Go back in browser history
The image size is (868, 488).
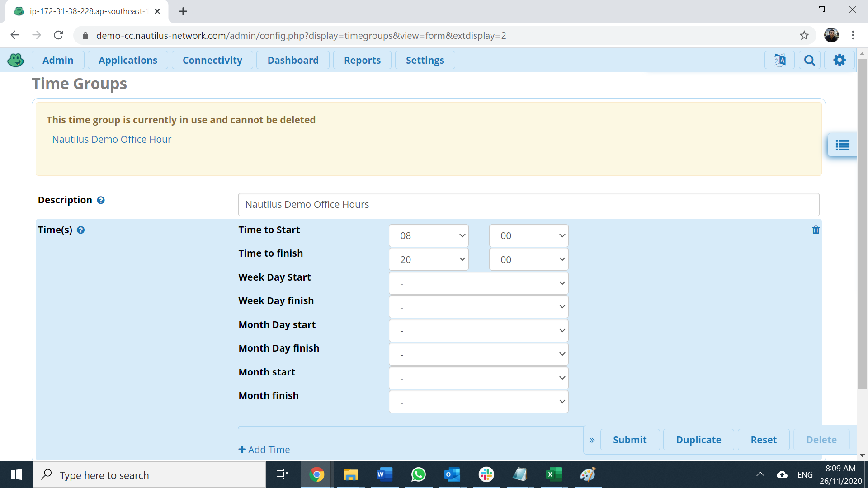[15, 35]
